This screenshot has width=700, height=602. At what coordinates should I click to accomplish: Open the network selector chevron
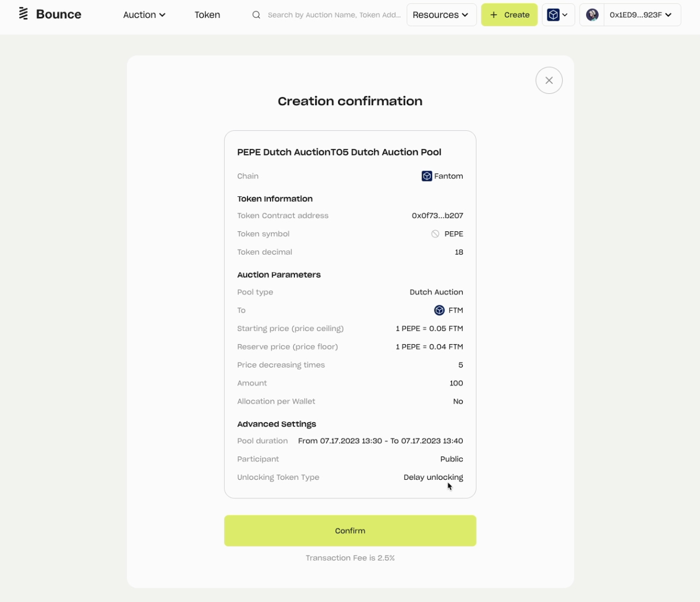click(x=565, y=15)
